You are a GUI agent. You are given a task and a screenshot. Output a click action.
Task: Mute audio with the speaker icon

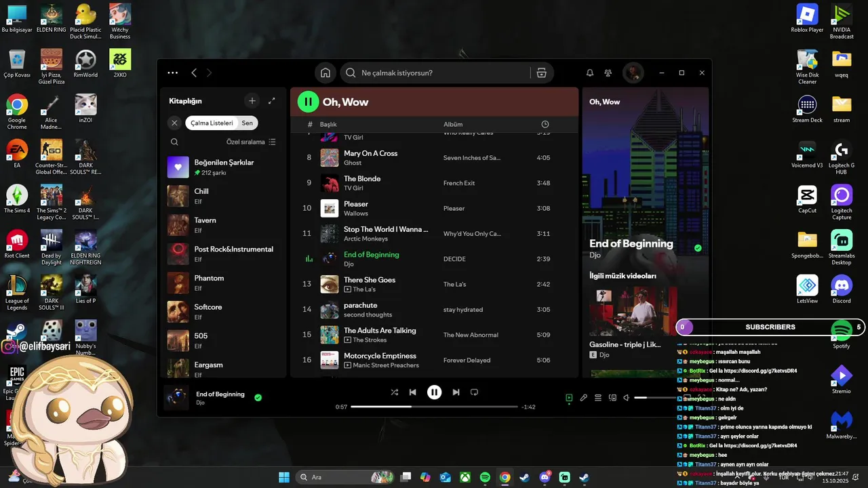coord(627,398)
